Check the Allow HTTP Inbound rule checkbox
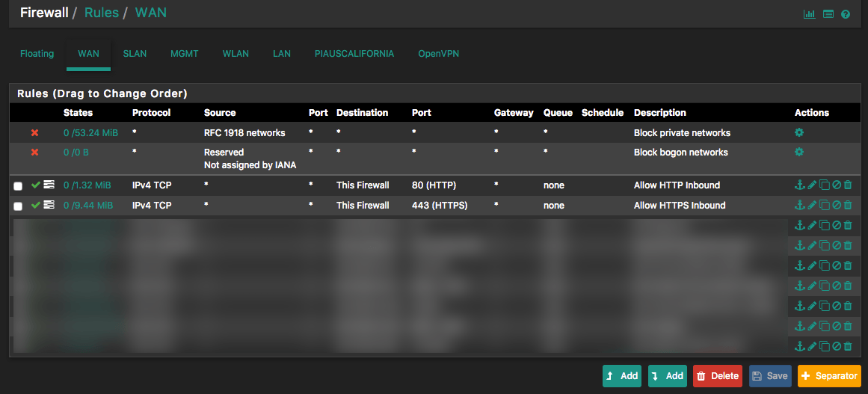868x394 pixels. tap(18, 186)
